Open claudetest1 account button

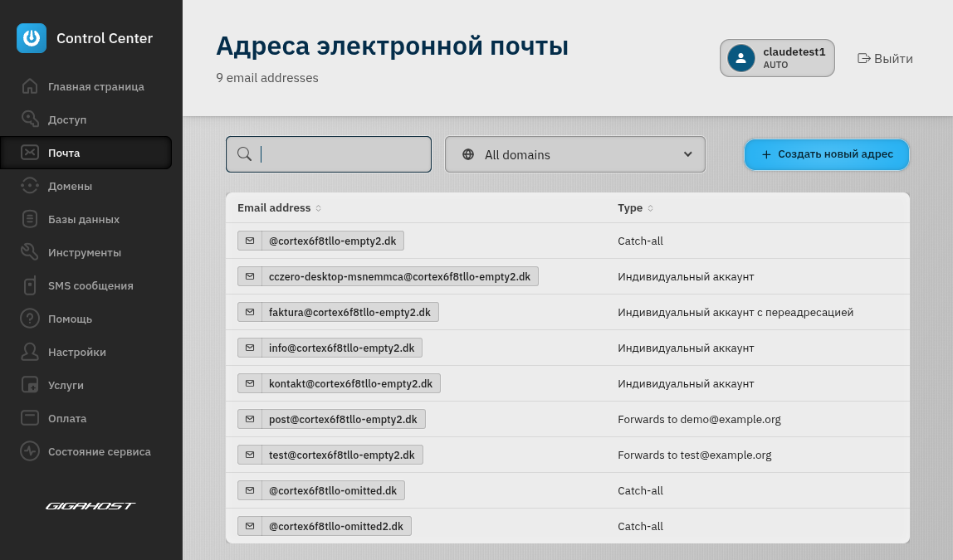click(777, 58)
